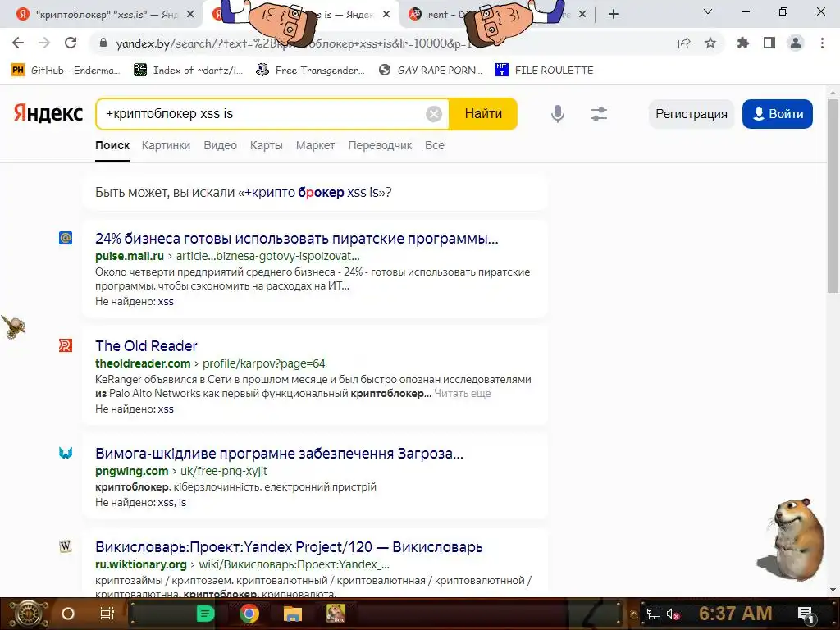Click the pulse.mail.ru result favicon
This screenshot has width=840, height=630.
coord(66,238)
